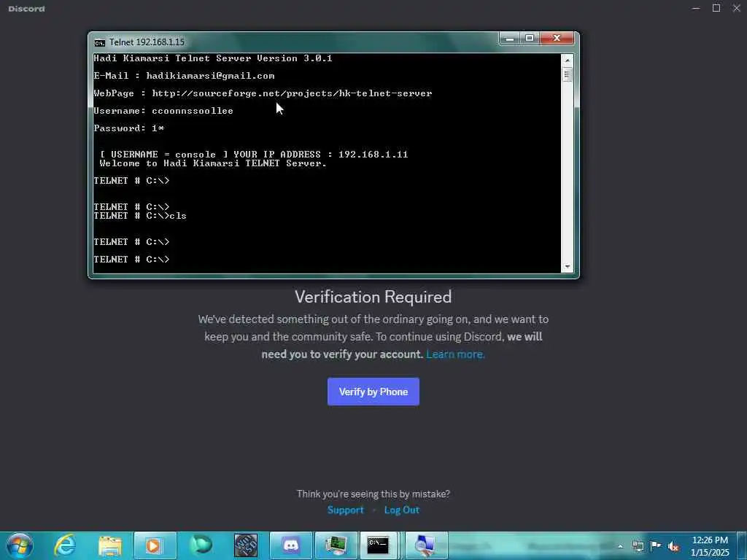Click 'Welcome to Hadi Kiamarsi TELNET Server.' line
The height and width of the screenshot is (560, 747).
click(x=213, y=163)
